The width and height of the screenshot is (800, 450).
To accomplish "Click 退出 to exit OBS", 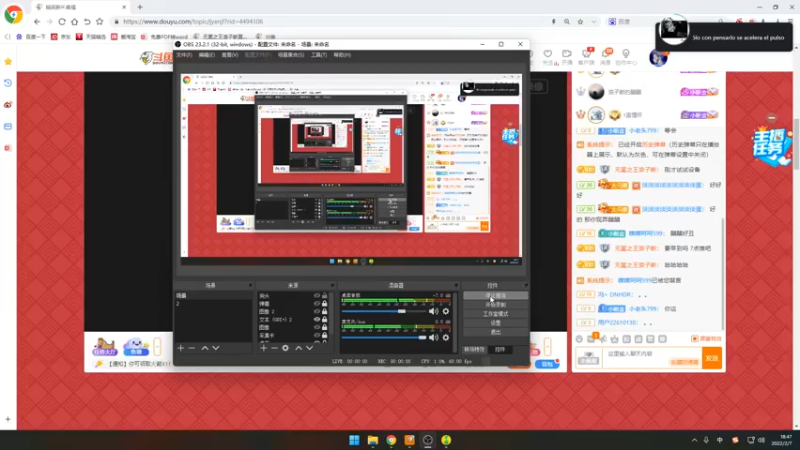I will pos(495,332).
